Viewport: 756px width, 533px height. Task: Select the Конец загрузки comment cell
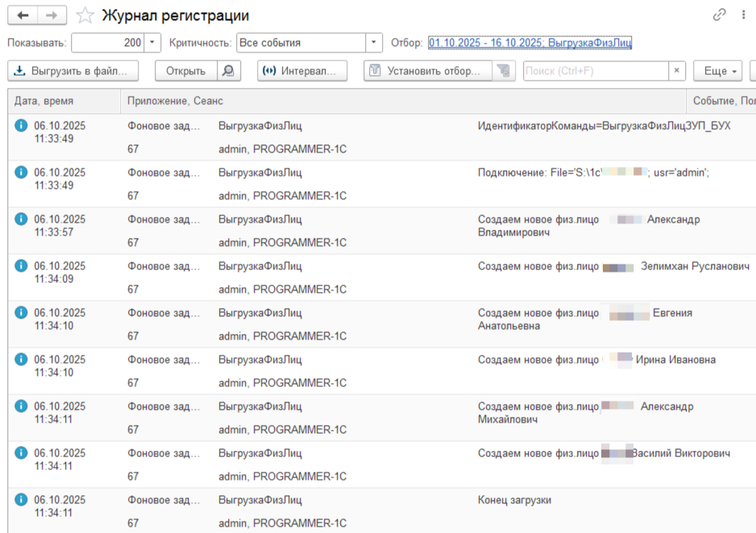(x=514, y=500)
